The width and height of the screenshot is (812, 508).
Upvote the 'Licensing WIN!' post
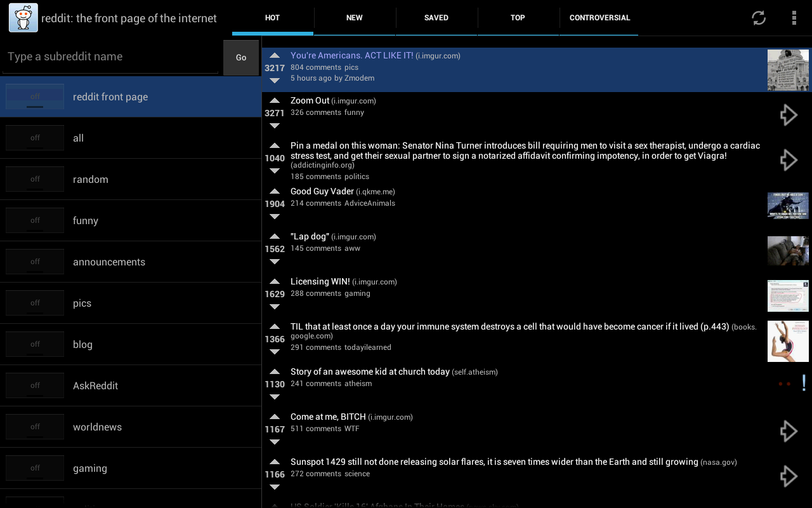click(x=275, y=282)
